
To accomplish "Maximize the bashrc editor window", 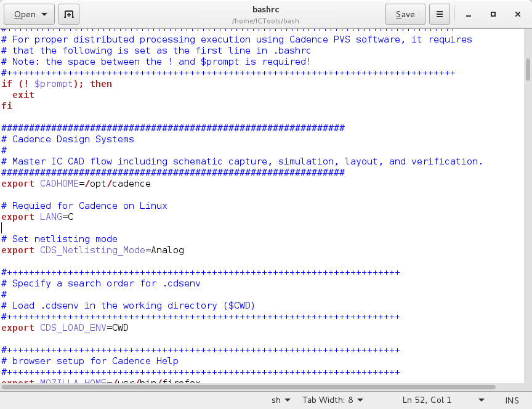I will [x=493, y=14].
